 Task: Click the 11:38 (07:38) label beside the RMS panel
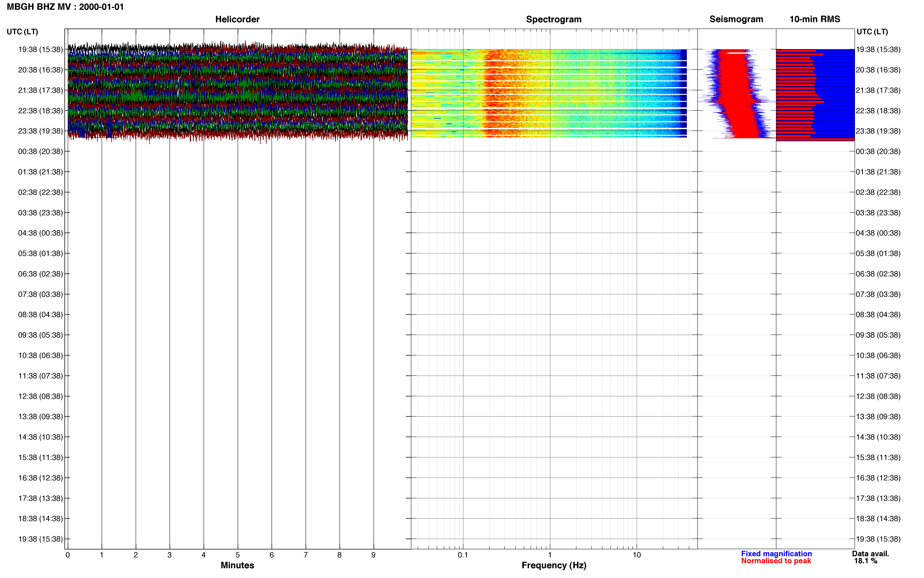(878, 376)
